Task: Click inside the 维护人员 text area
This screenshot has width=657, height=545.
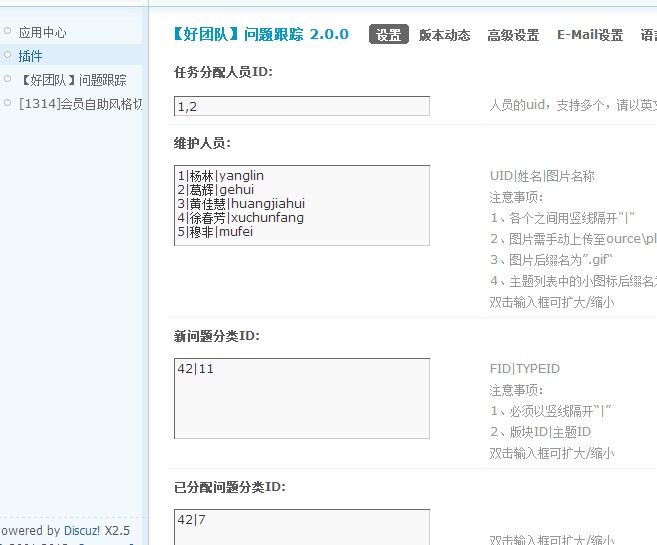Action: click(x=302, y=205)
